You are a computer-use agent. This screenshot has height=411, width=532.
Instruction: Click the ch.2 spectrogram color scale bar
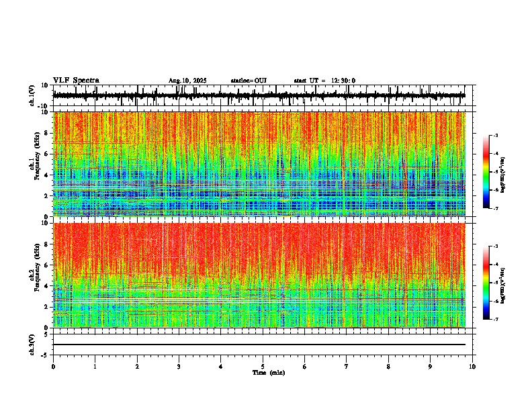point(486,283)
